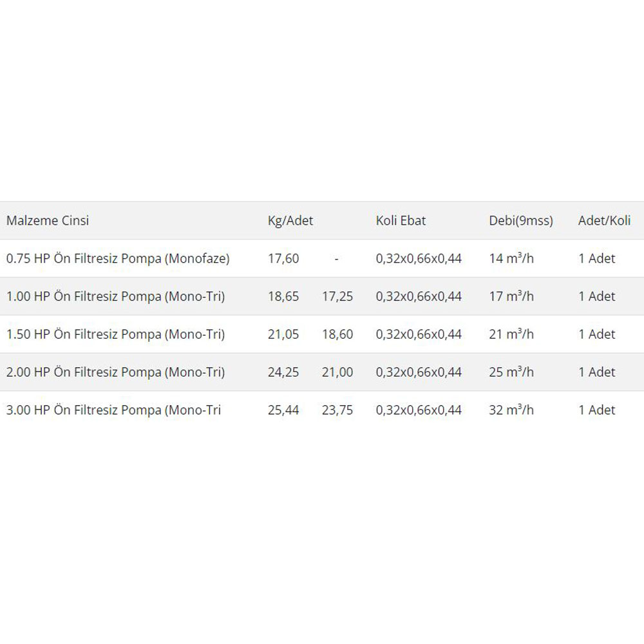
Task: Click the dash cell in the 0.75 HP row
Action: point(337,258)
